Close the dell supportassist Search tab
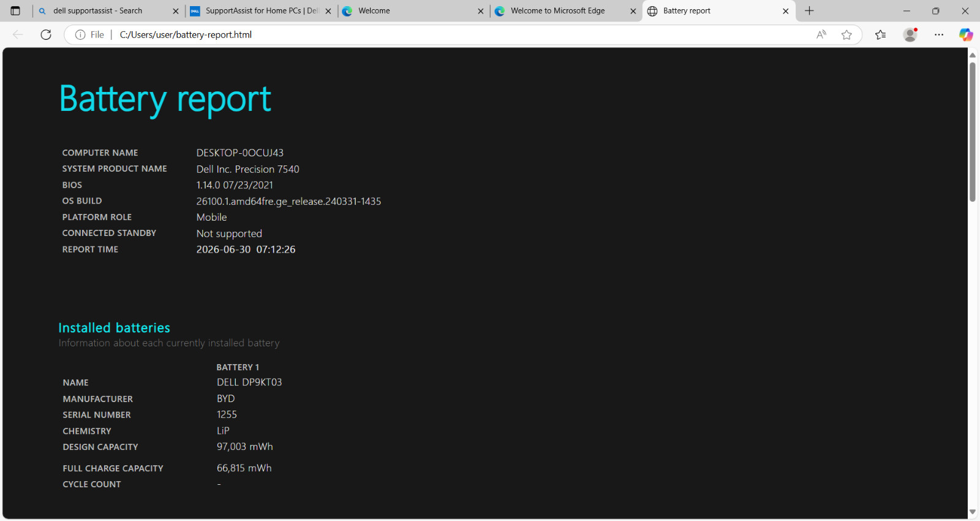This screenshot has height=521, width=980. (175, 11)
